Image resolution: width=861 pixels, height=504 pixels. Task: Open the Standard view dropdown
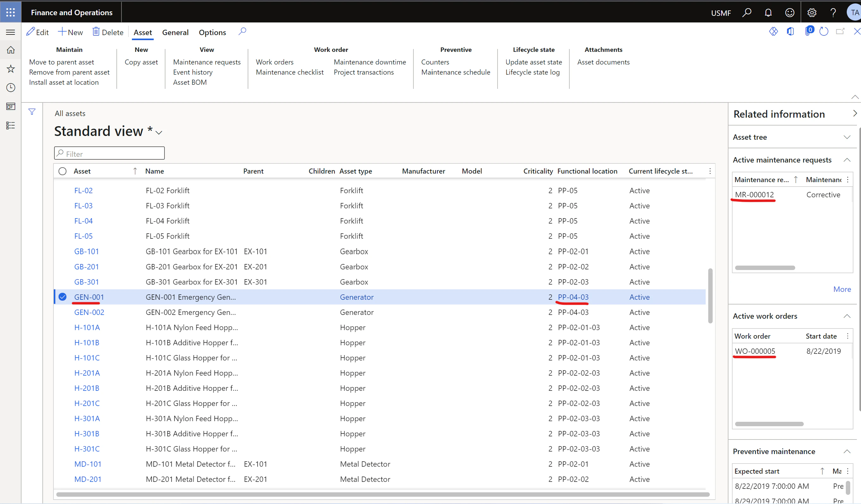tap(159, 132)
